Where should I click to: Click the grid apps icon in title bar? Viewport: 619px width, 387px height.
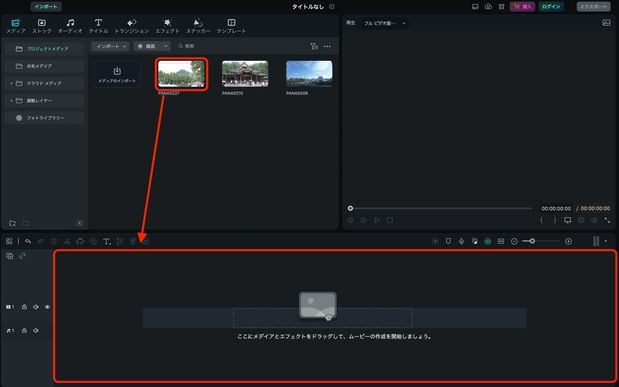click(x=501, y=7)
